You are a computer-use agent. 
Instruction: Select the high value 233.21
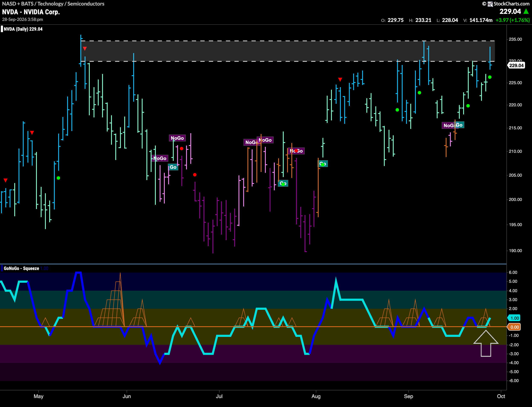(x=423, y=20)
